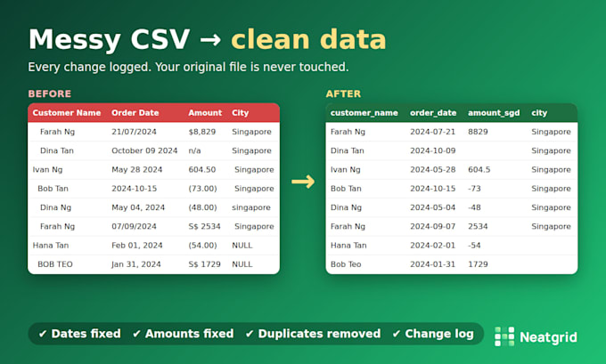Click the 'Messy CSV' headline text
The image size is (606, 364).
pyautogui.click(x=109, y=39)
